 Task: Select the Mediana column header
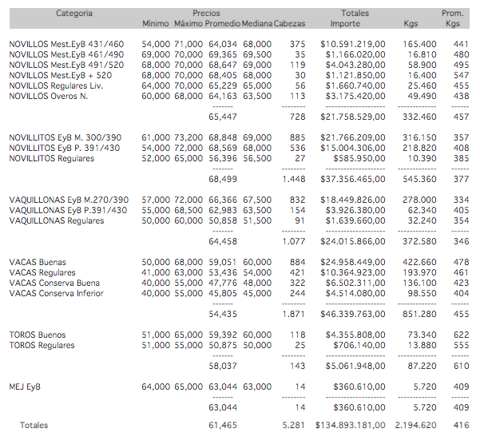pyautogui.click(x=256, y=24)
